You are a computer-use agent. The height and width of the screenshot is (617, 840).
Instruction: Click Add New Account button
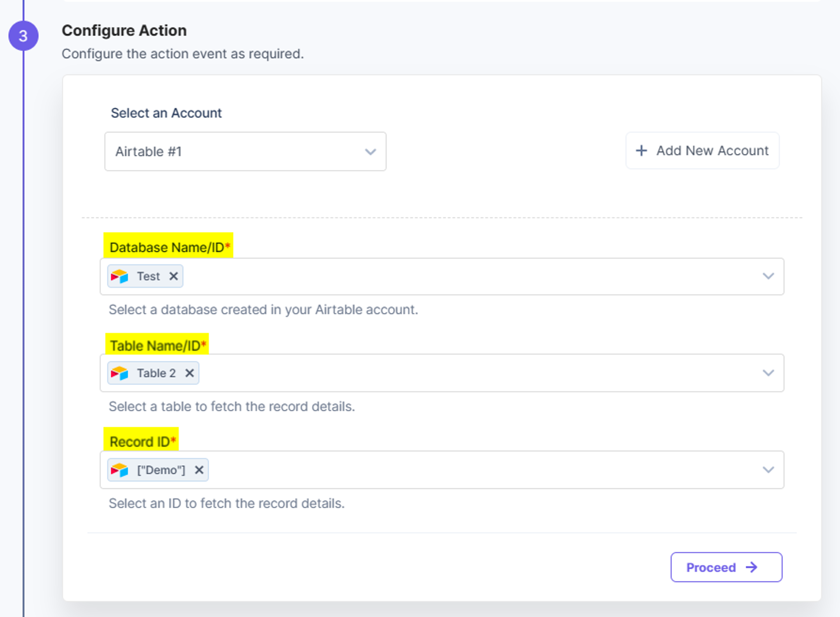pos(702,151)
